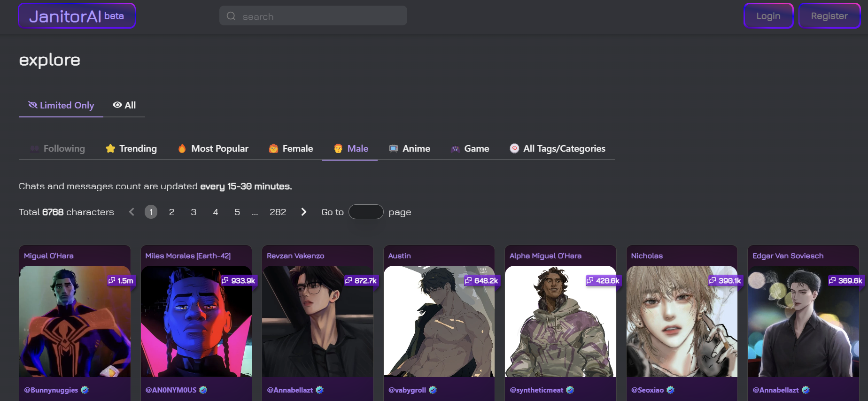
Task: Open Nicholas character title
Action: 647,256
